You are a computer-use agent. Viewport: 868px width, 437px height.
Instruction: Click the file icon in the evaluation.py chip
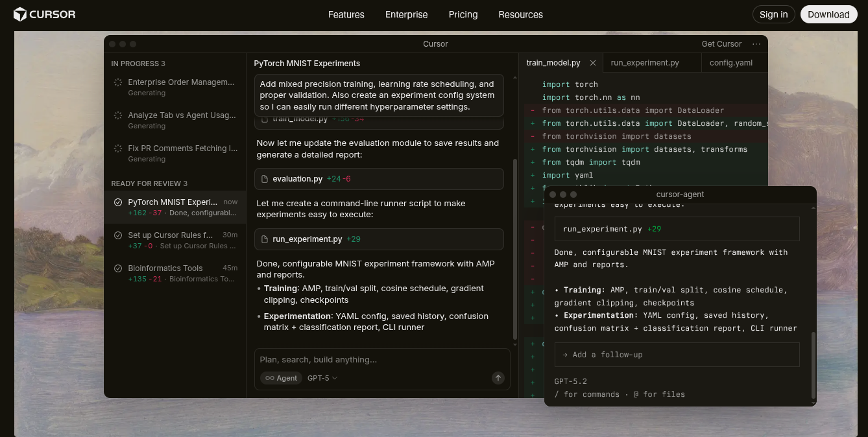(265, 179)
